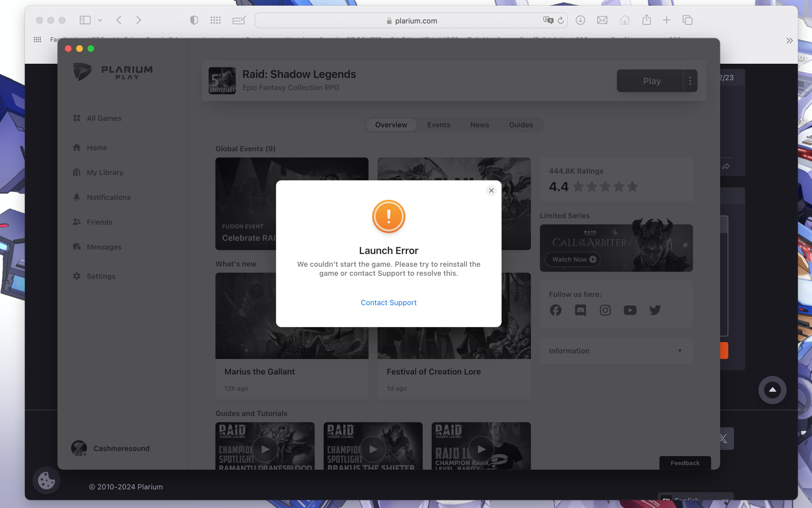The image size is (812, 508).
Task: Open Safari start page grid icon
Action: (215, 20)
